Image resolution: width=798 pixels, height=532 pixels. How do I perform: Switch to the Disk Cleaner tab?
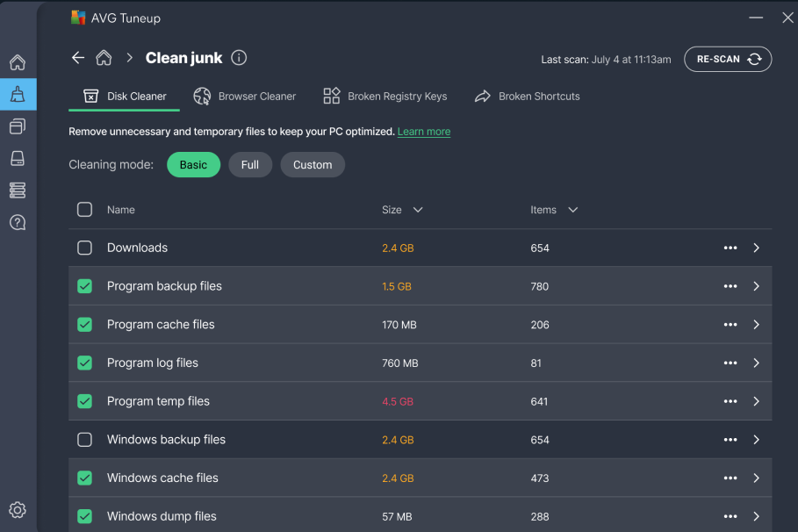coord(124,97)
